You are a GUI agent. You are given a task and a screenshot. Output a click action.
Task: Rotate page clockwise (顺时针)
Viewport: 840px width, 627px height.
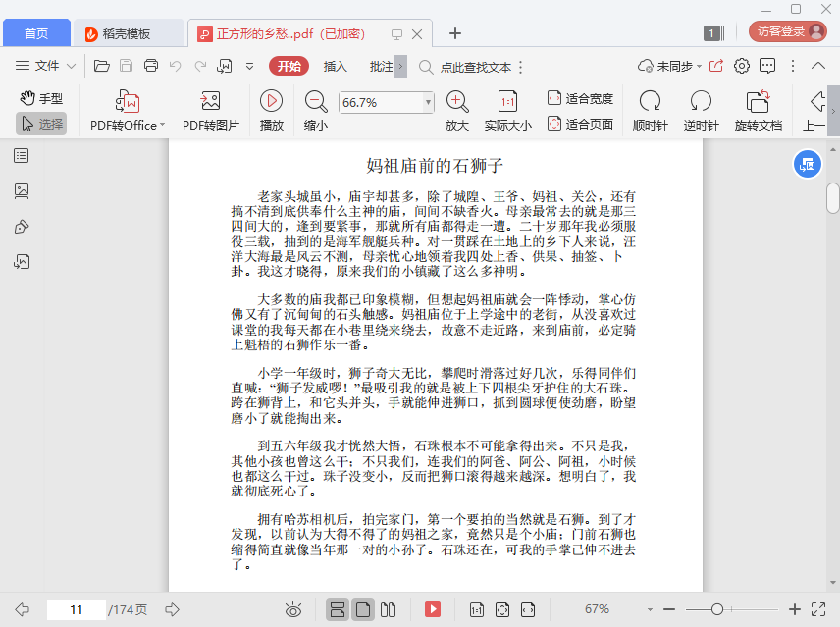(x=651, y=111)
